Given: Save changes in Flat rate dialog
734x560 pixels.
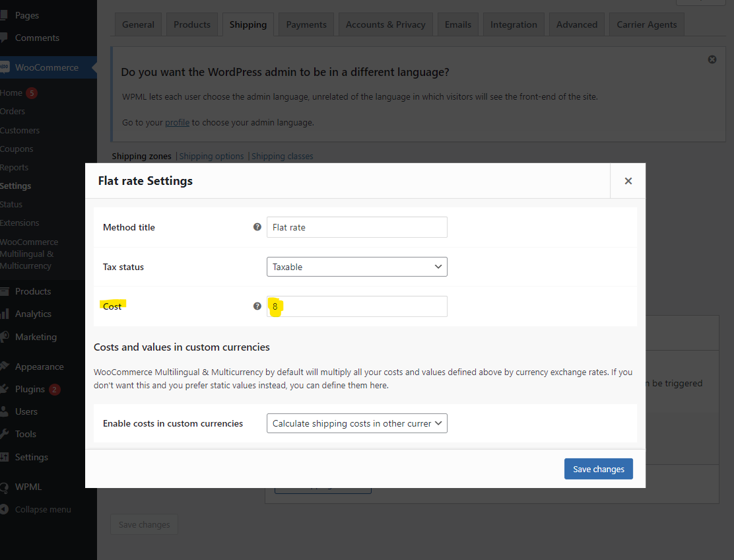Looking at the screenshot, I should [598, 469].
